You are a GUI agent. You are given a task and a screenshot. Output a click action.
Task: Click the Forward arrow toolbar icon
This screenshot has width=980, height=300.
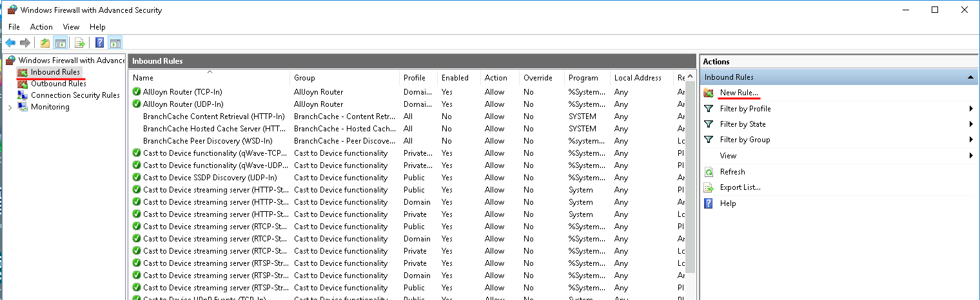(25, 43)
